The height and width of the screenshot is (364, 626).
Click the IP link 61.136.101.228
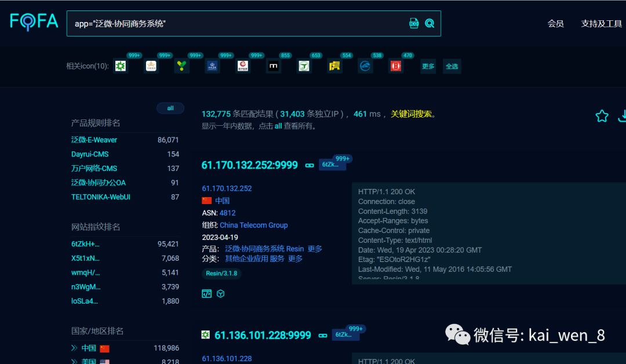click(227, 358)
